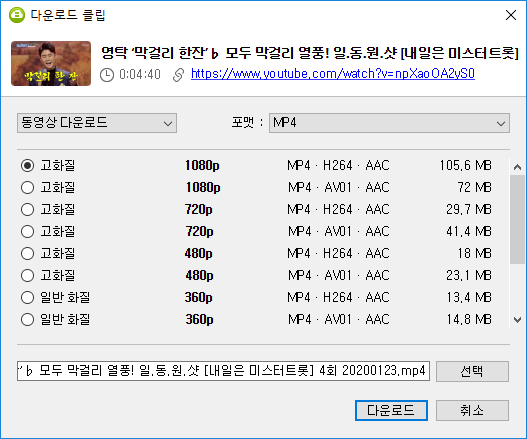Viewport: 527px width, 439px height.
Task: Click the 29,7 MB file size
Action: (469, 209)
